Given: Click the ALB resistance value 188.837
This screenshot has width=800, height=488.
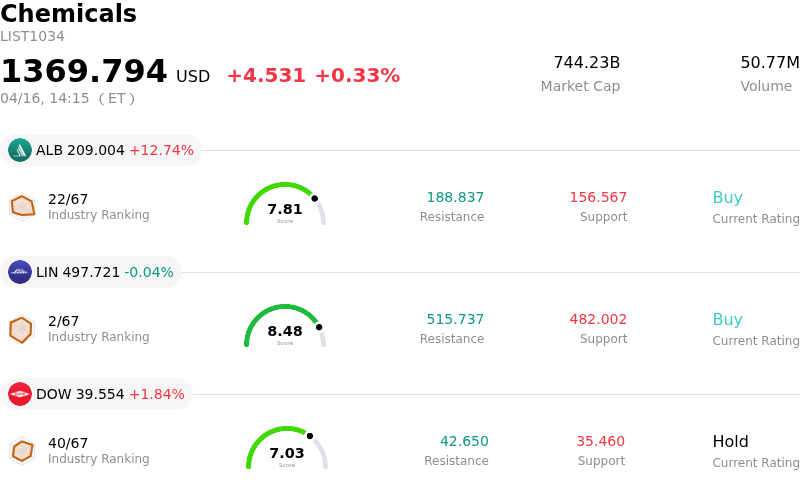Looking at the screenshot, I should click(x=455, y=198).
